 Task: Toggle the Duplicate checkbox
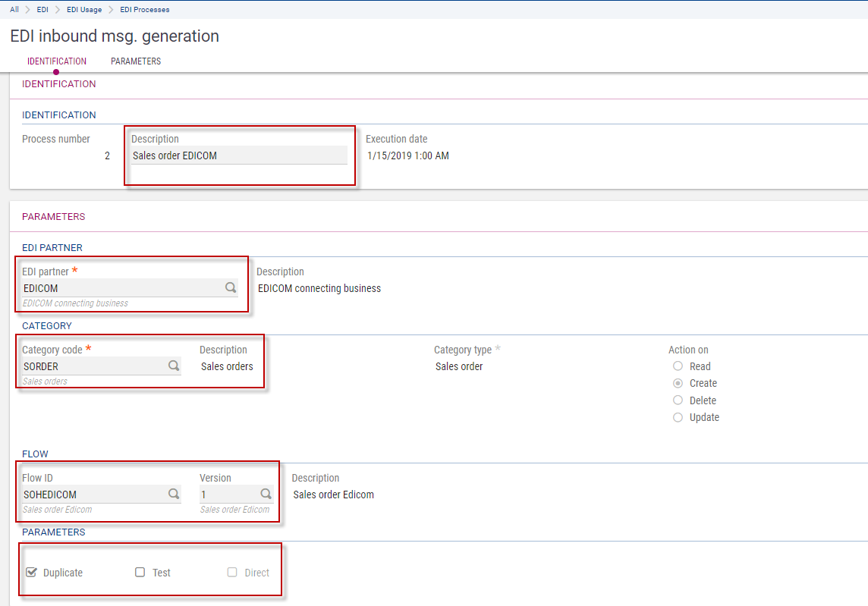[x=32, y=573]
